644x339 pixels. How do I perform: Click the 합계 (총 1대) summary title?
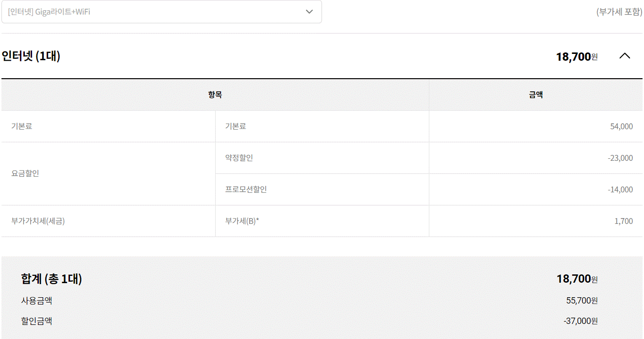pos(51,279)
